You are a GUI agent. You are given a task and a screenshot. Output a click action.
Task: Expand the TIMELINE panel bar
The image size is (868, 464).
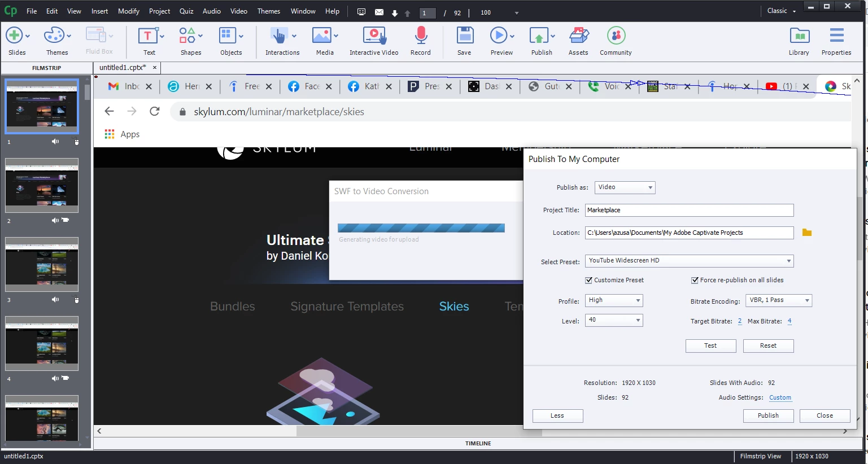(478, 443)
